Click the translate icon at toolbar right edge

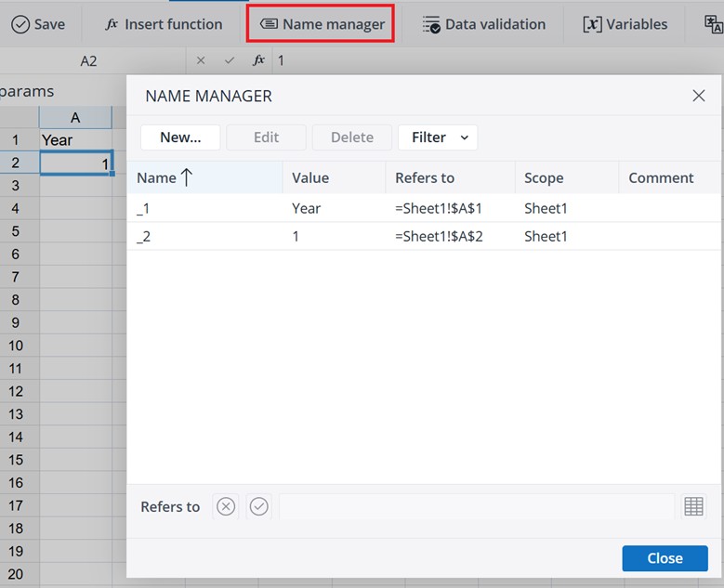coord(714,24)
